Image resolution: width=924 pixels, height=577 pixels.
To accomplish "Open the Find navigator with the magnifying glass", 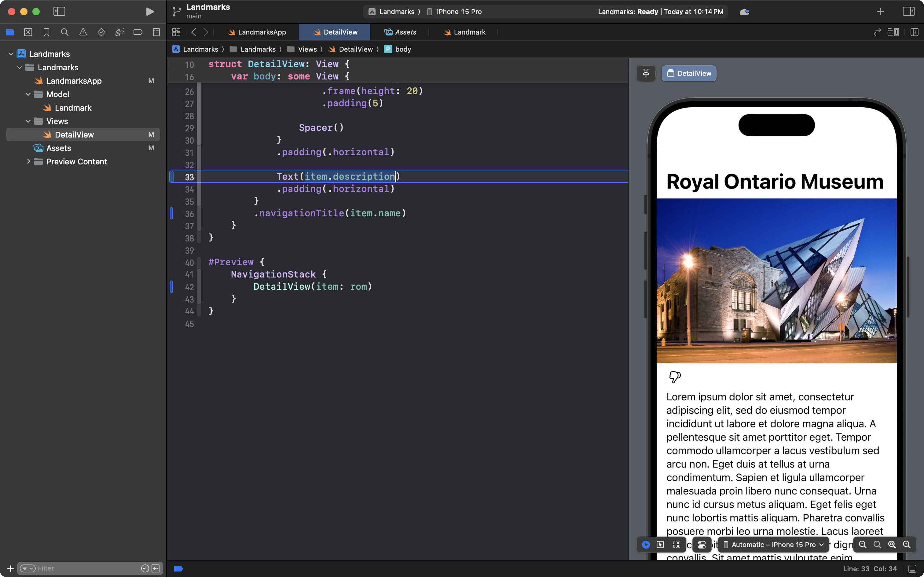I will [x=64, y=32].
